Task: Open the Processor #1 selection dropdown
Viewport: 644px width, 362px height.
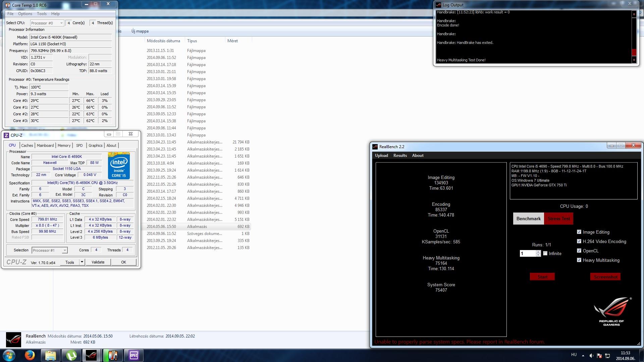Action: pyautogui.click(x=50, y=250)
